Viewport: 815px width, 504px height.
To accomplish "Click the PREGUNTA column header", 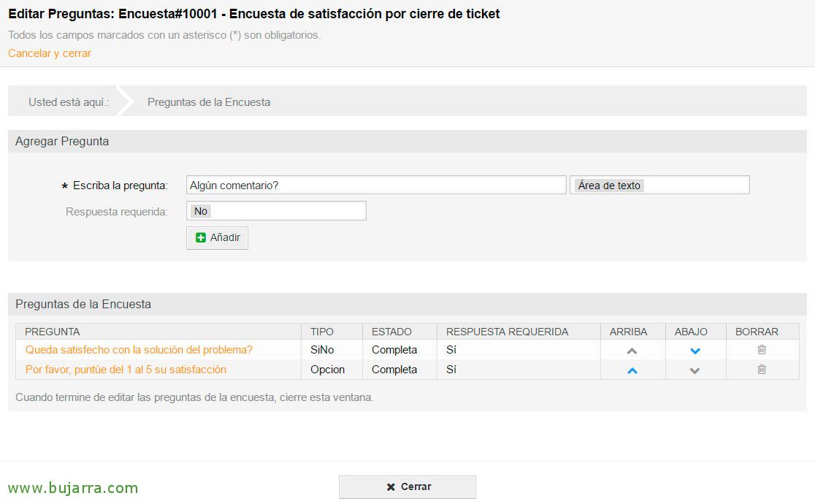I will point(52,332).
